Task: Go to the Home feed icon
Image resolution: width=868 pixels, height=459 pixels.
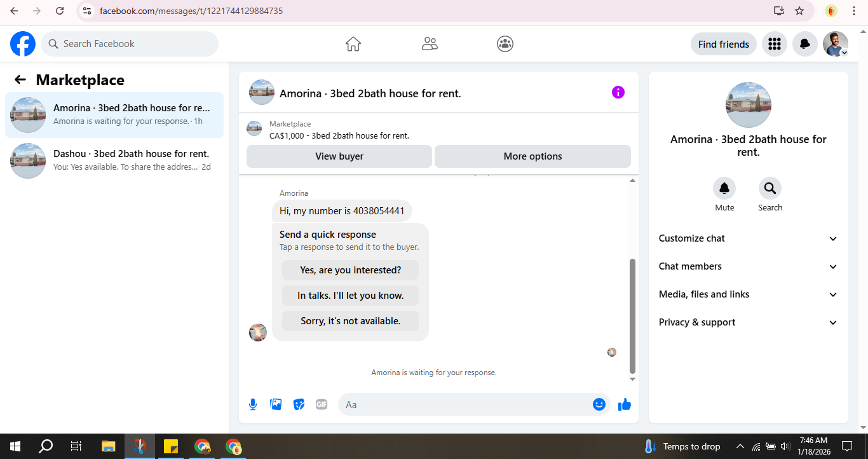Action: click(353, 44)
